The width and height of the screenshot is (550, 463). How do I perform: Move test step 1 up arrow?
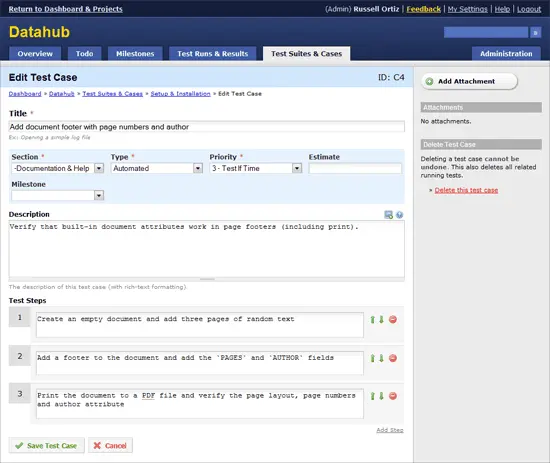(373, 320)
